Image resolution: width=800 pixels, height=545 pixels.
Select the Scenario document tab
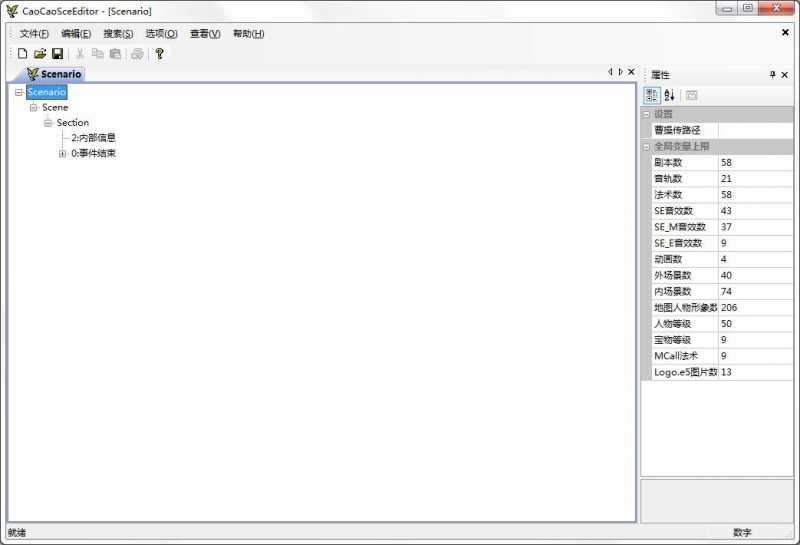pos(54,74)
